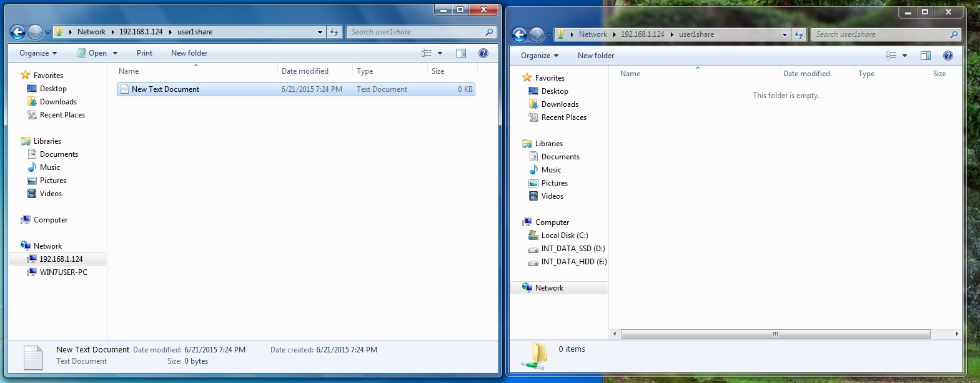Click Forward arrow in right window
This screenshot has width=980, height=383.
tap(537, 34)
